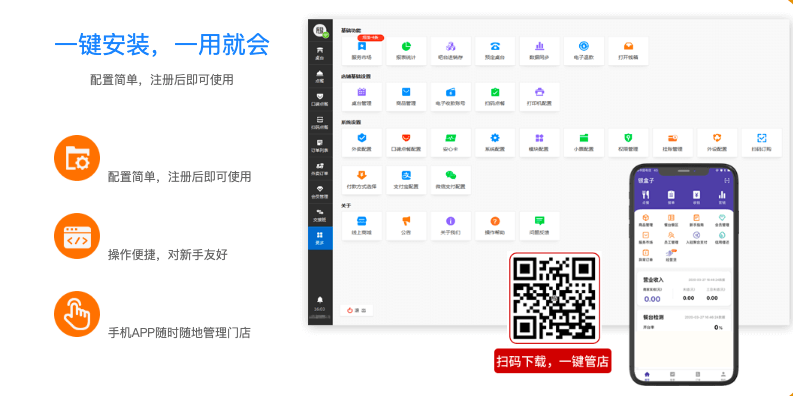Open 桌台管理 calendar tile
The height and width of the screenshot is (396, 793).
click(x=362, y=97)
